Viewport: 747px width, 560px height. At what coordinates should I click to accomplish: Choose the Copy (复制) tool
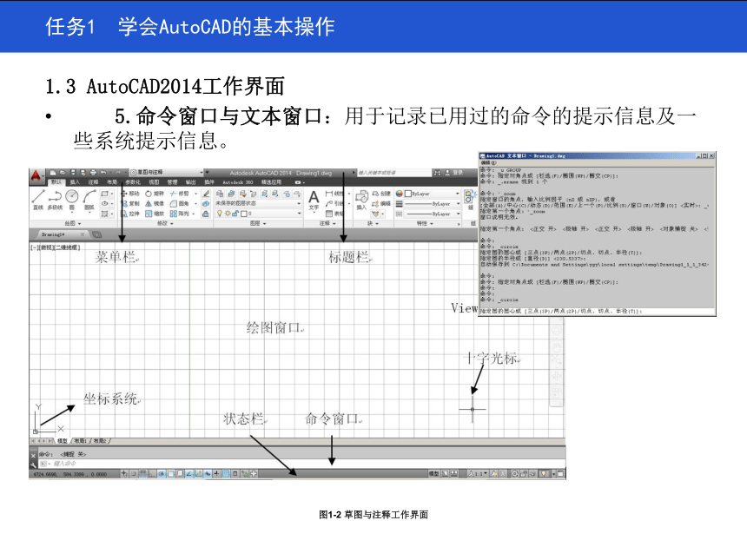pos(130,203)
